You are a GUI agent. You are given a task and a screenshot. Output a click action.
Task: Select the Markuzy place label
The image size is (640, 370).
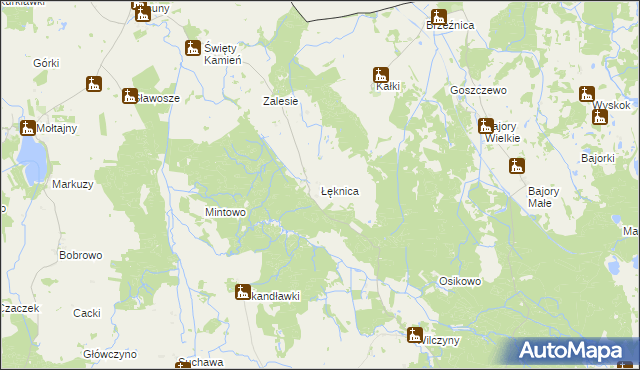(73, 184)
